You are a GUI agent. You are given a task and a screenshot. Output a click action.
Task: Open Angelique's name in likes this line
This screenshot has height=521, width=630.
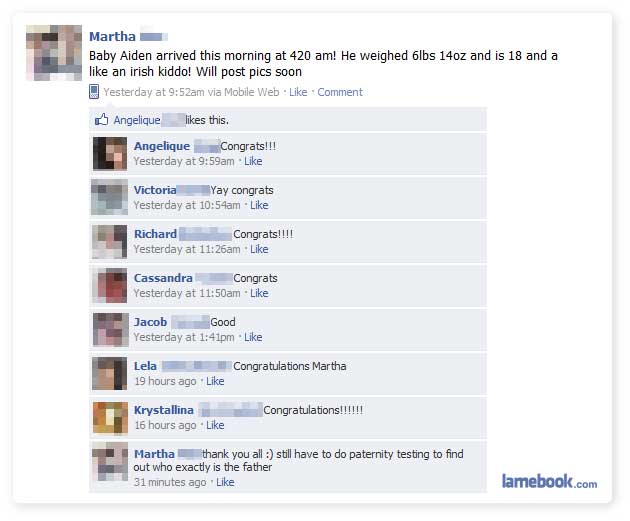(137, 120)
